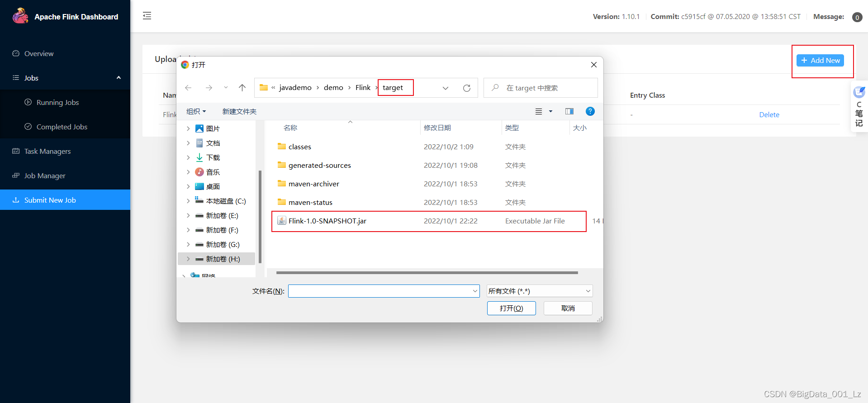Click the Forward arrow in file dialog

(x=209, y=88)
